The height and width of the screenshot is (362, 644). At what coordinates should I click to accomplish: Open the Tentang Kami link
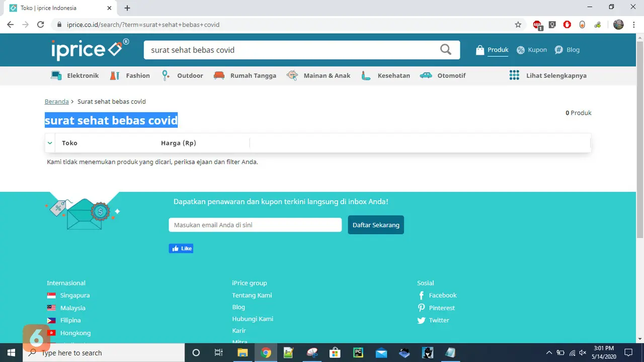(x=252, y=295)
